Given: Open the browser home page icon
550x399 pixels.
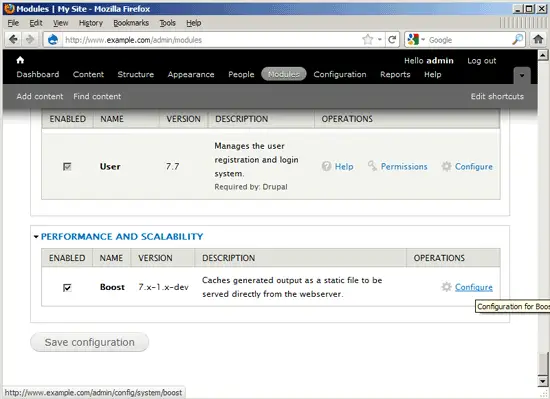Looking at the screenshot, I should click(538, 39).
